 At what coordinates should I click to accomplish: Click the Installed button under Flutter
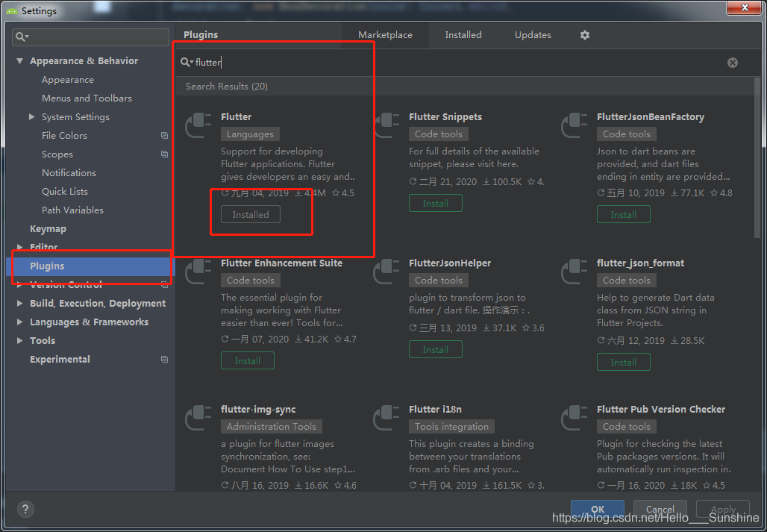coord(251,215)
